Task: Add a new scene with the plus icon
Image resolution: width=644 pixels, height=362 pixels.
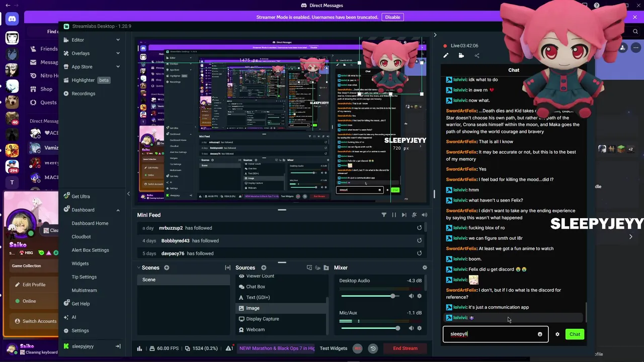Action: (x=167, y=267)
